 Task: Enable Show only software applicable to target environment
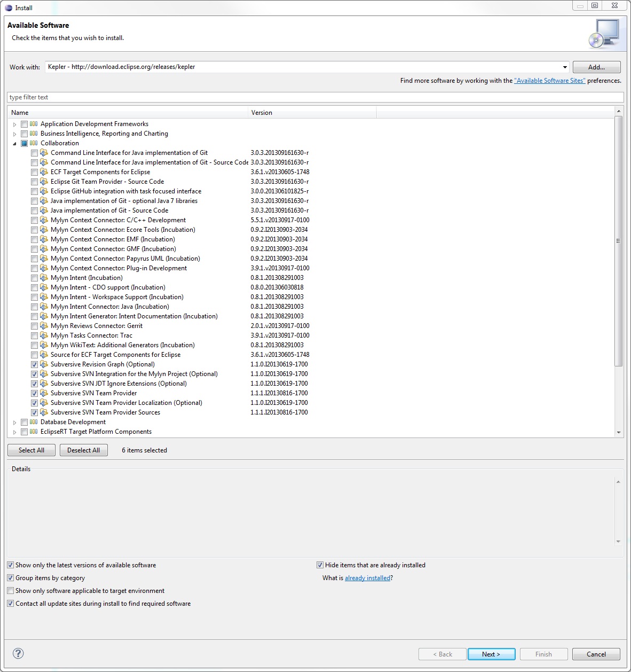pyautogui.click(x=10, y=591)
